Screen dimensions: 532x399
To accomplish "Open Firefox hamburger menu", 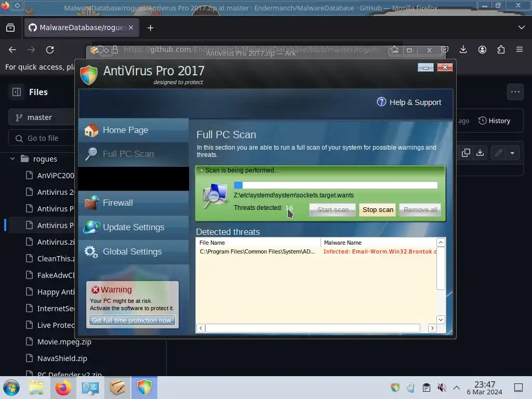I will point(520,50).
